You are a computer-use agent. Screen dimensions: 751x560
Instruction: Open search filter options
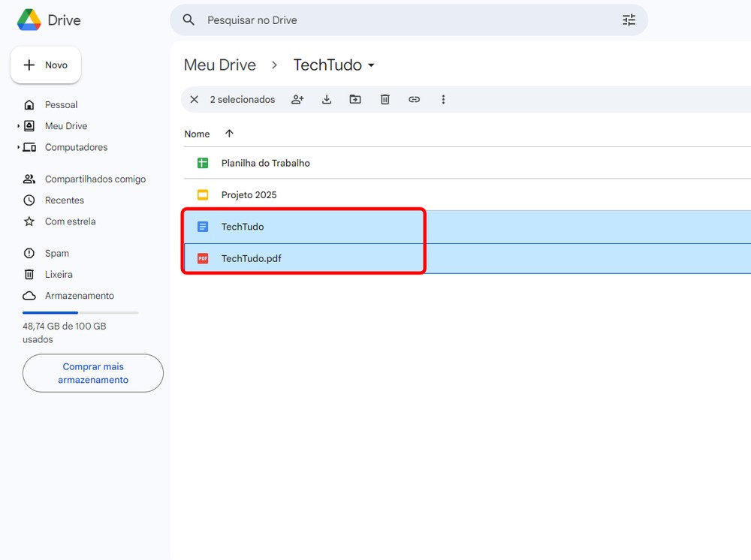click(x=629, y=20)
